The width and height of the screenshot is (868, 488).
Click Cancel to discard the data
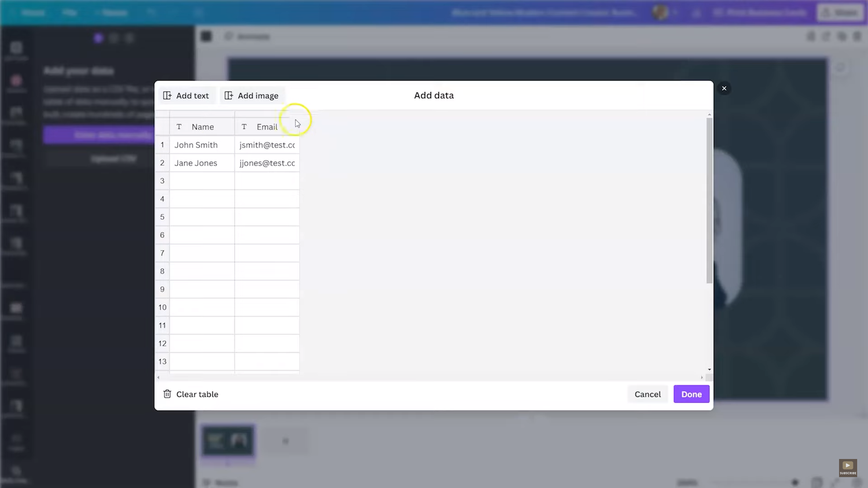coord(648,394)
